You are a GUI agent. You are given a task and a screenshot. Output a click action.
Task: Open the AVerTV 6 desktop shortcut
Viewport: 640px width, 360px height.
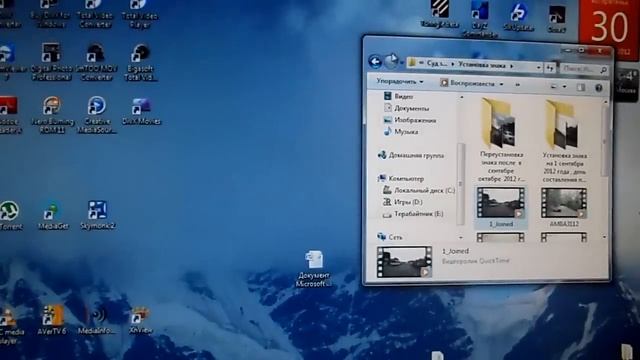coord(52,320)
